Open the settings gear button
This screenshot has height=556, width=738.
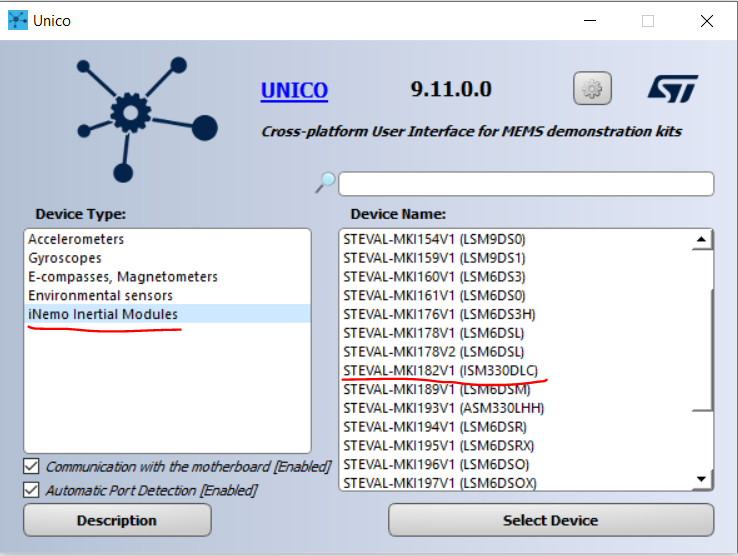pyautogui.click(x=592, y=88)
